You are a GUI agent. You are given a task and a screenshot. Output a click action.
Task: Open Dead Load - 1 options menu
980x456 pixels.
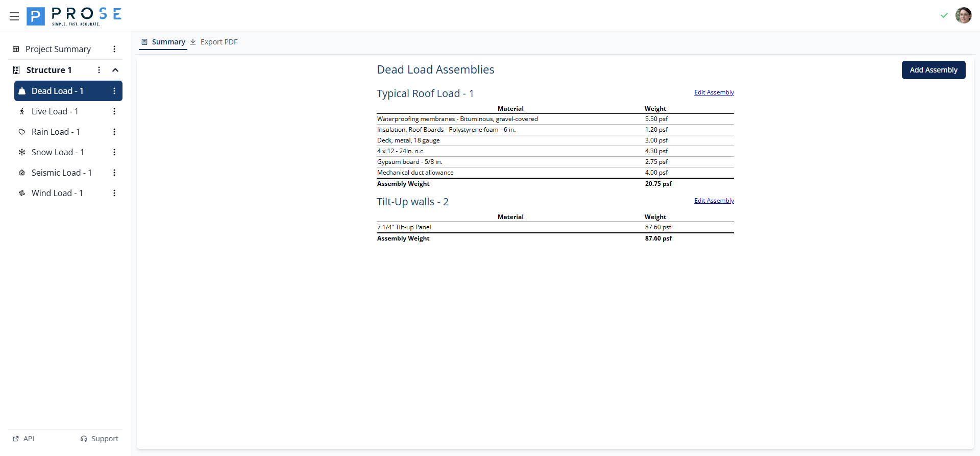[114, 91]
